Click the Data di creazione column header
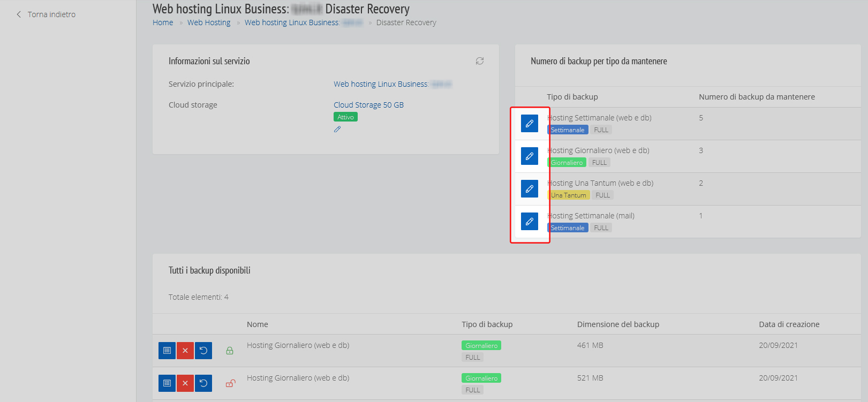 click(x=789, y=324)
